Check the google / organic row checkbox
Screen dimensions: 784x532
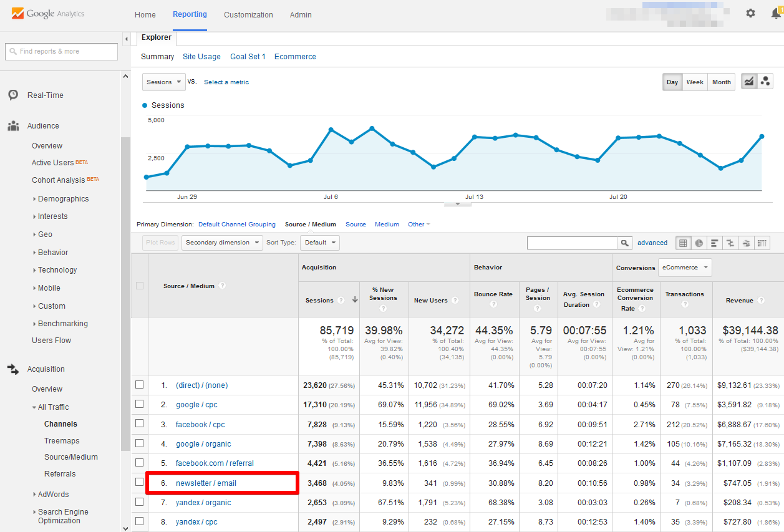(x=140, y=443)
